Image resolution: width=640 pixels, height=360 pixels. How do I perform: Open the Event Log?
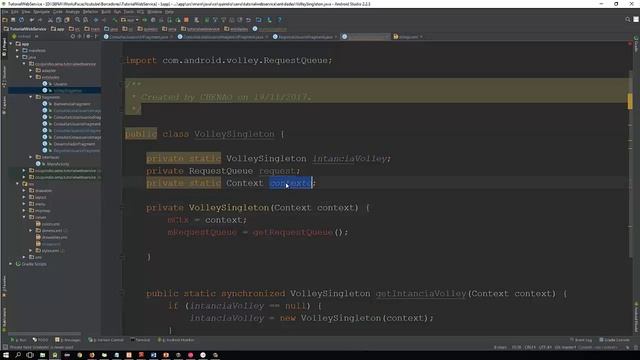[581, 340]
